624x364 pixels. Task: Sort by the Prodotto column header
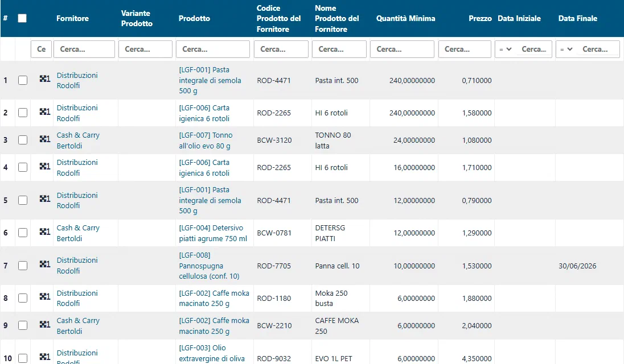[194, 18]
